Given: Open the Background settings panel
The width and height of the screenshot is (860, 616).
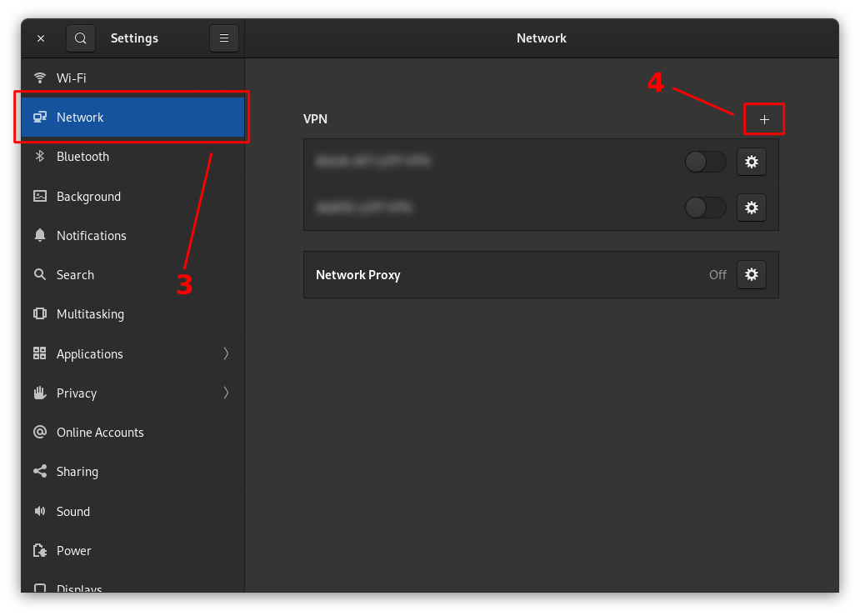Looking at the screenshot, I should point(88,197).
